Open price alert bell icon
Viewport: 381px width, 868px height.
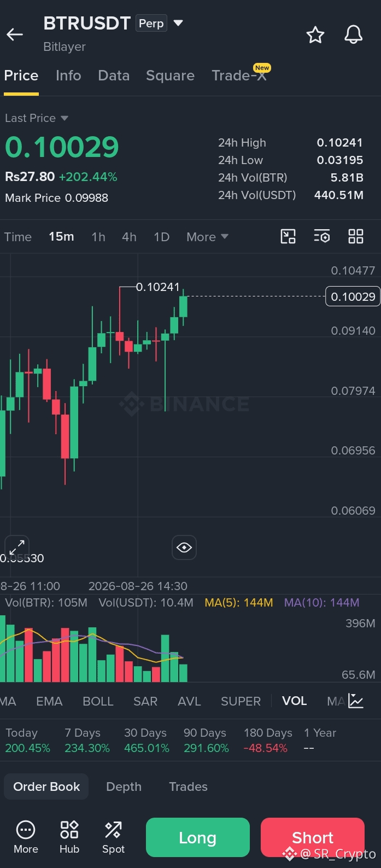pos(354,34)
